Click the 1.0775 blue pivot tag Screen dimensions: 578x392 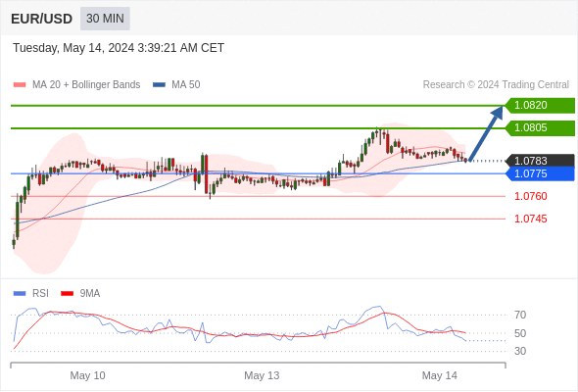[x=540, y=173]
